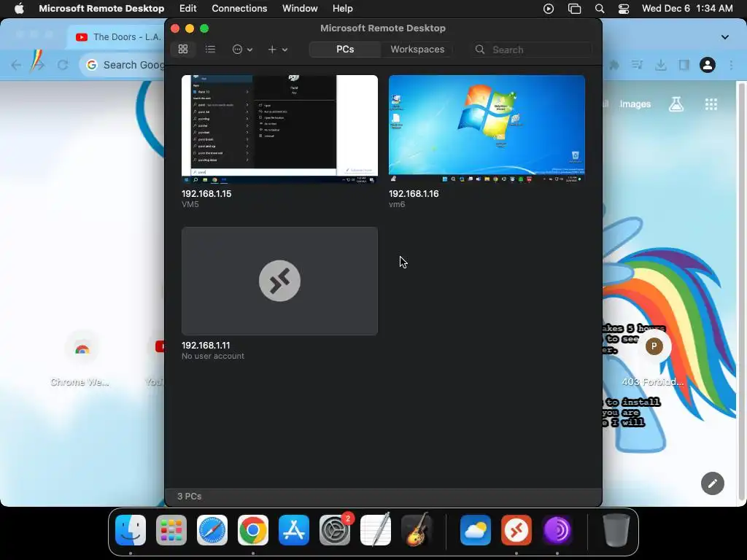Open the 192.168.1.15 VM5 thumbnail
The height and width of the screenshot is (560, 747).
point(279,129)
